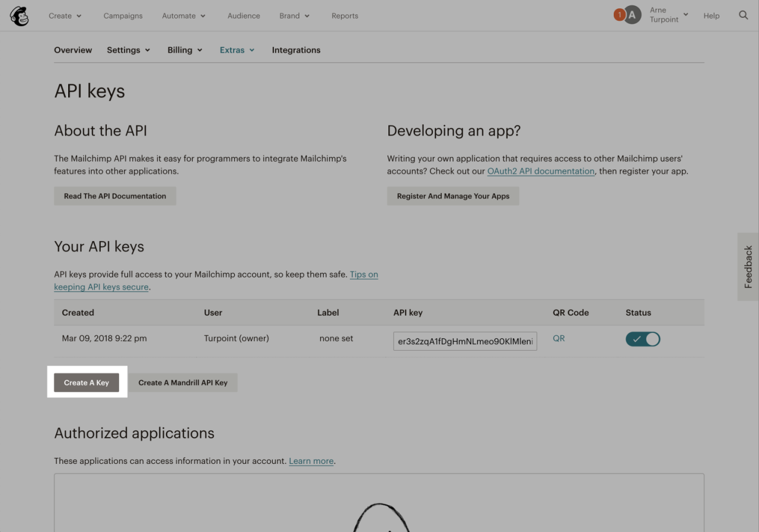Click the QR Code column header
The image size is (759, 532).
570,313
